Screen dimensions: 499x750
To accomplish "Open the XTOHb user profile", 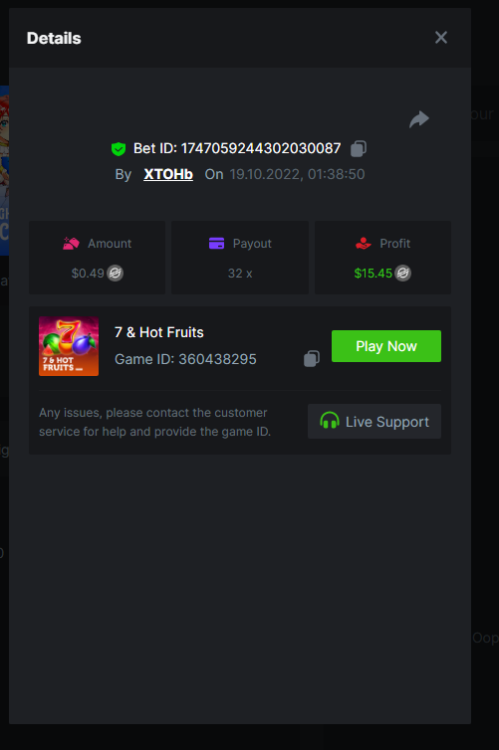I will tap(168, 174).
